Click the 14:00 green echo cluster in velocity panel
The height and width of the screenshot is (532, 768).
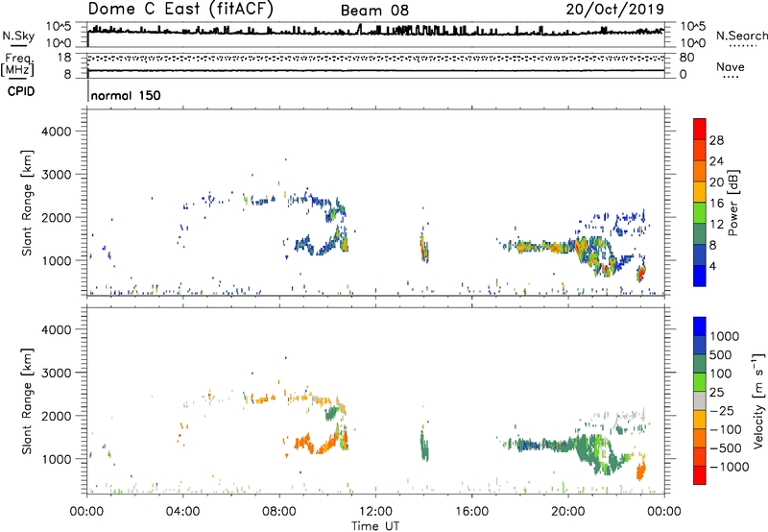pyautogui.click(x=424, y=446)
